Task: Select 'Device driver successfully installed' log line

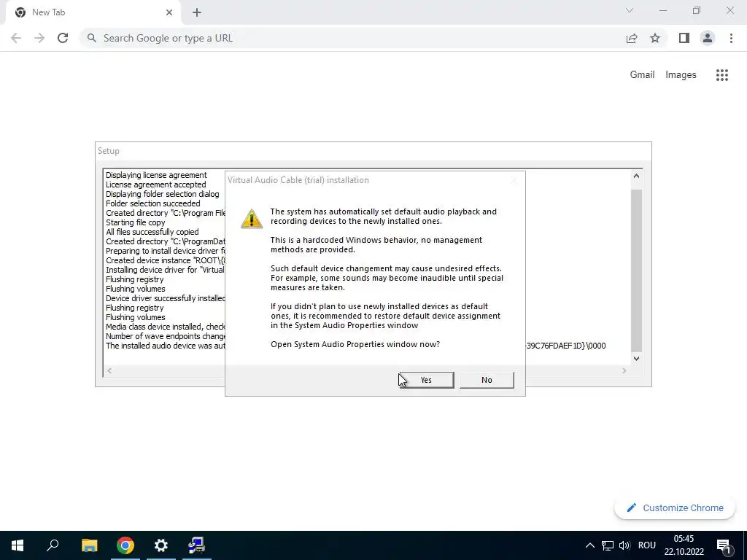Action: coord(166,298)
